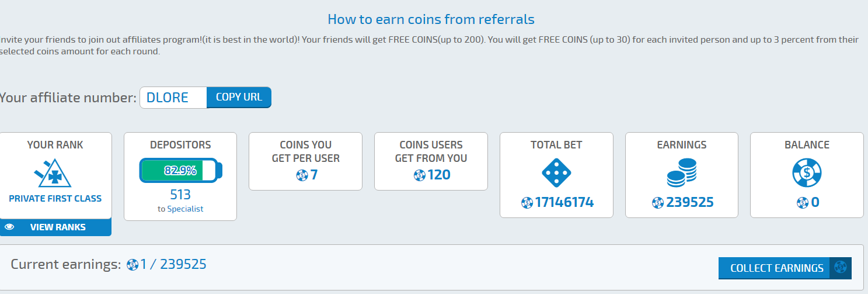Click the Balance amount showing 0
868x294 pixels.
[814, 203]
